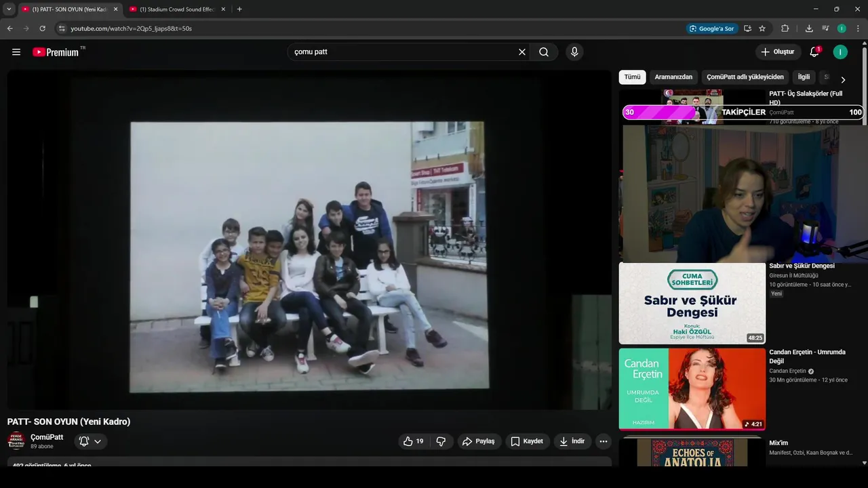Save video to playlist with Kaydet
Image resolution: width=868 pixels, height=488 pixels.
pyautogui.click(x=527, y=441)
